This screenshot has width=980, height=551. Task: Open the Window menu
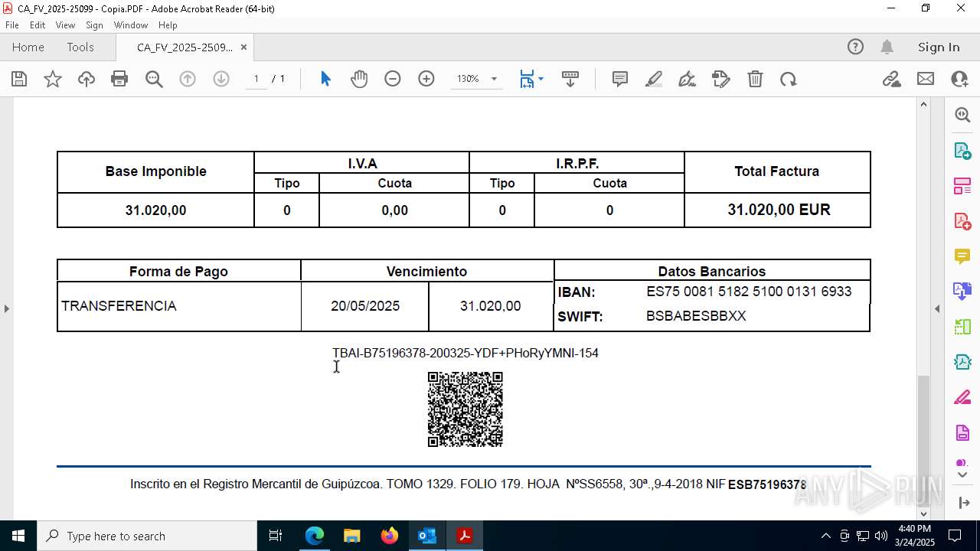131,25
